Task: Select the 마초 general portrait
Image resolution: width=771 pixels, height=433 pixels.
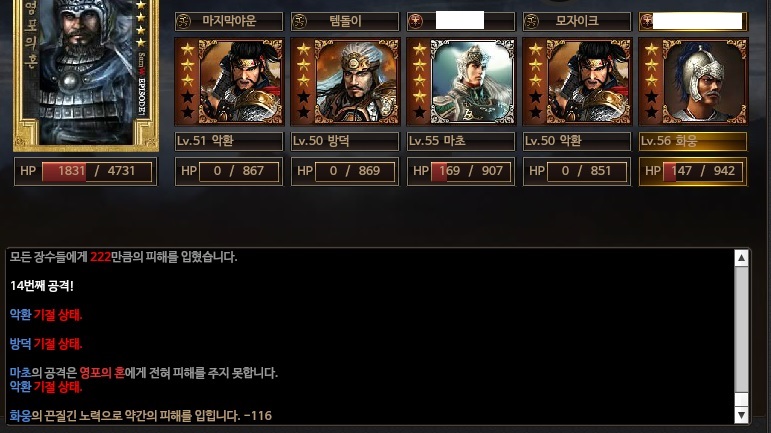Action: [x=461, y=82]
